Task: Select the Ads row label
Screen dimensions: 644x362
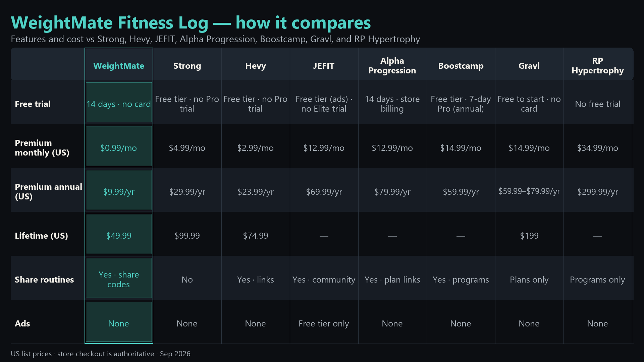Action: tap(22, 323)
